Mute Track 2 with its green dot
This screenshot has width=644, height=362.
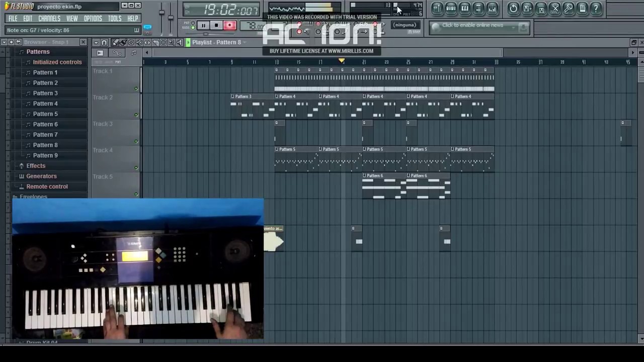pyautogui.click(x=136, y=115)
